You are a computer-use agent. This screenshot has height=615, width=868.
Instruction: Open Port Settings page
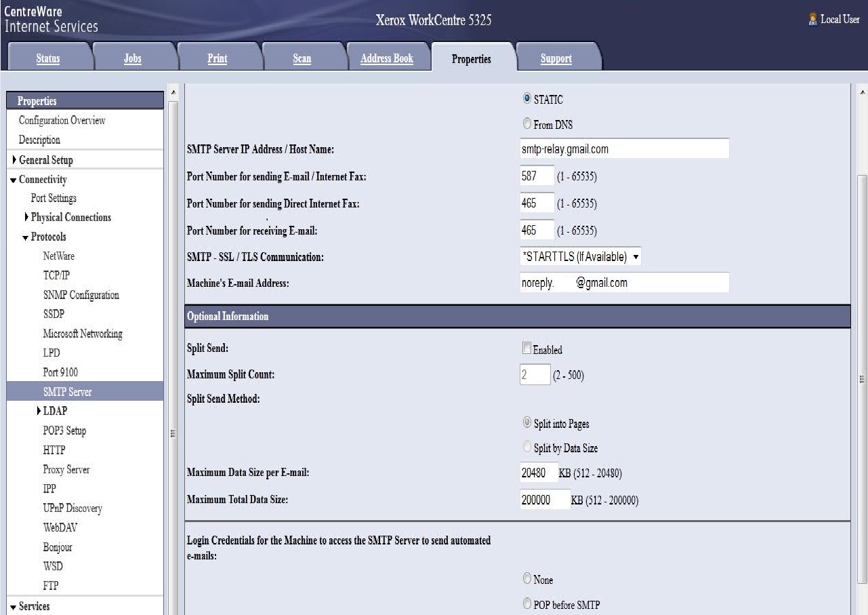tap(54, 198)
